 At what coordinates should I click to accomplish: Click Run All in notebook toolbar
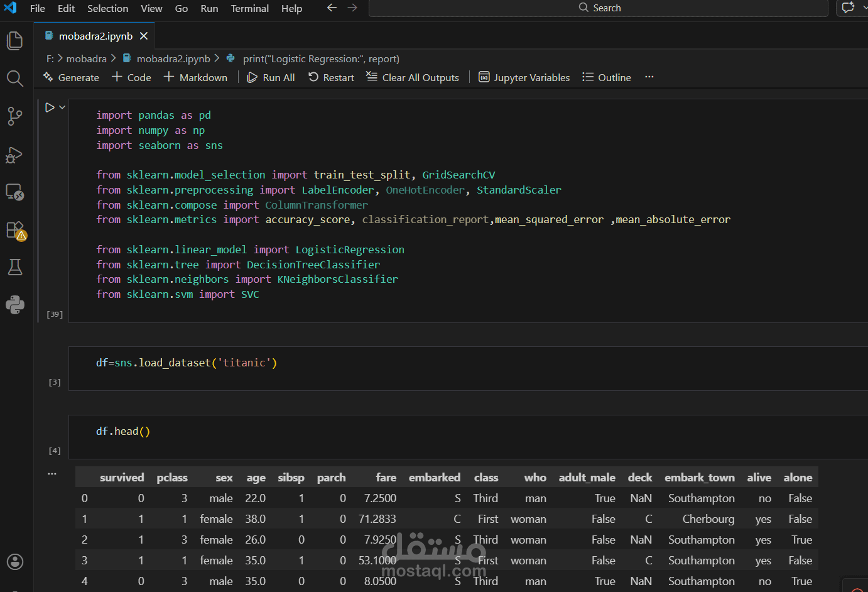(x=271, y=77)
